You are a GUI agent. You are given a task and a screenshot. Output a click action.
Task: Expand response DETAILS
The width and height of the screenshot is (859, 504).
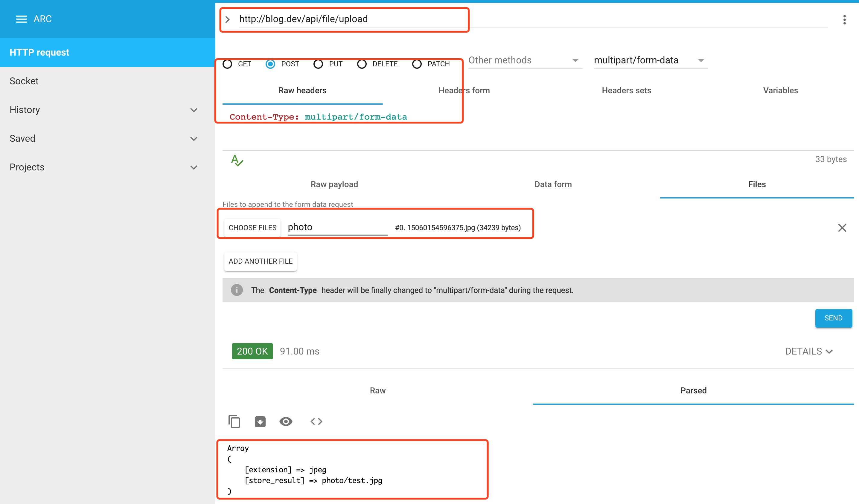click(809, 351)
